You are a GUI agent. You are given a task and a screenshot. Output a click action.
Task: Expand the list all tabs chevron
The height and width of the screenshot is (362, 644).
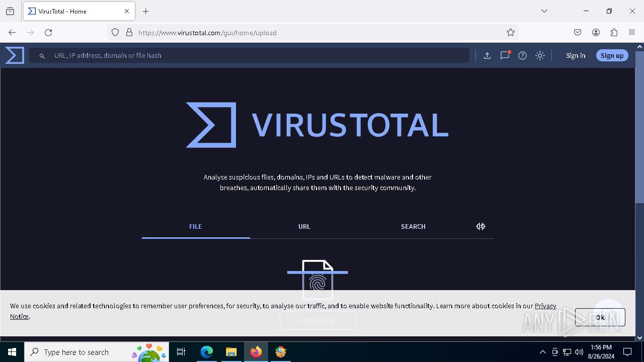(x=544, y=11)
